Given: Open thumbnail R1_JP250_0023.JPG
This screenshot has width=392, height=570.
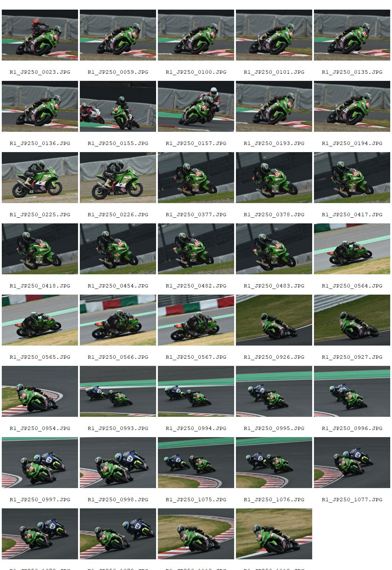Looking at the screenshot, I should [40, 35].
